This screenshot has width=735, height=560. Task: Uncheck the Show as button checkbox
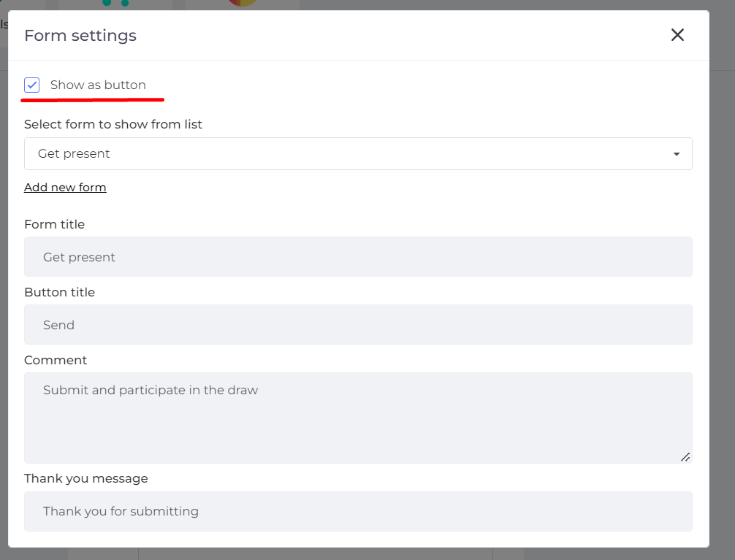[32, 85]
